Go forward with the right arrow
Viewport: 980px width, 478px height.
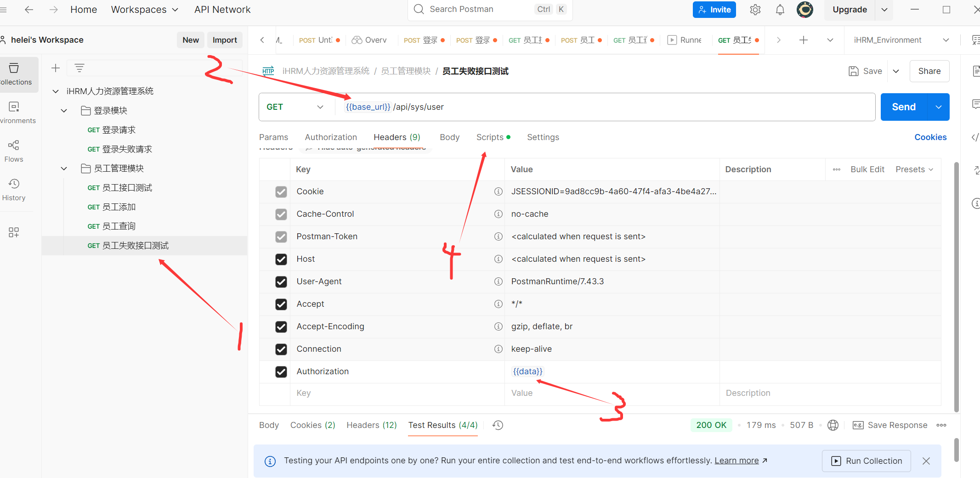coord(54,10)
